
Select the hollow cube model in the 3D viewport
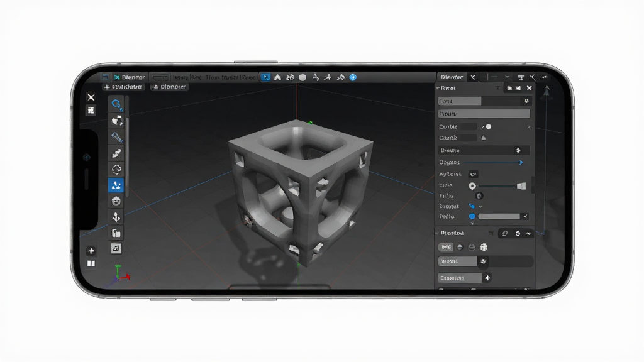tap(301, 192)
